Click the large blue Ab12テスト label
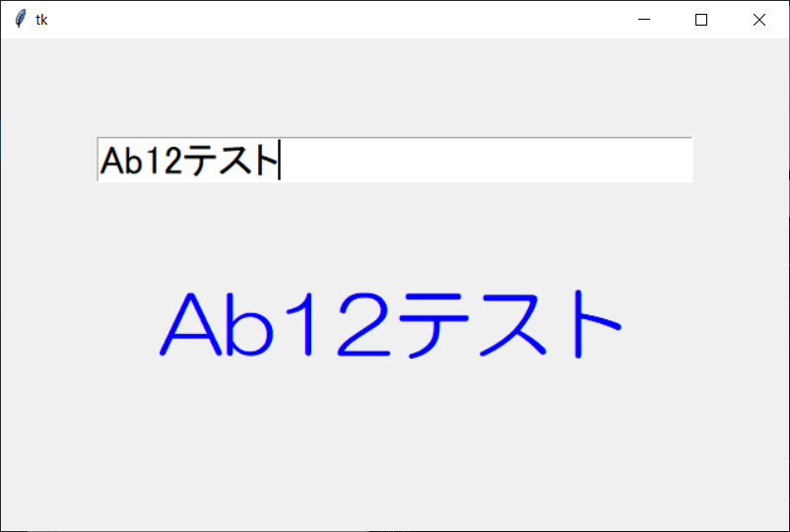The height and width of the screenshot is (532, 790). [x=391, y=324]
